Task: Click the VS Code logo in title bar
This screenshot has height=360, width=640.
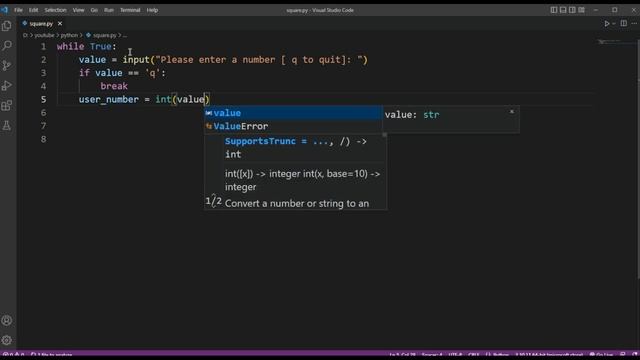Action: [x=4, y=10]
